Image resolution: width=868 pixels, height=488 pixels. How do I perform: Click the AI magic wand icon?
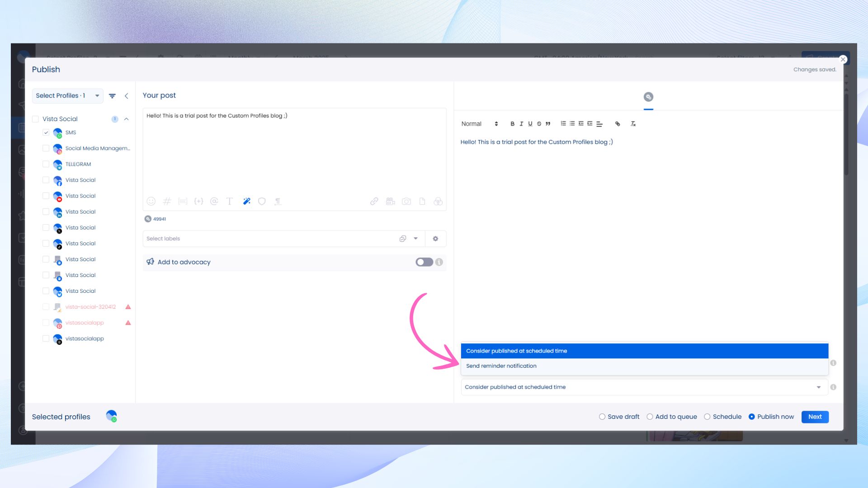point(246,202)
